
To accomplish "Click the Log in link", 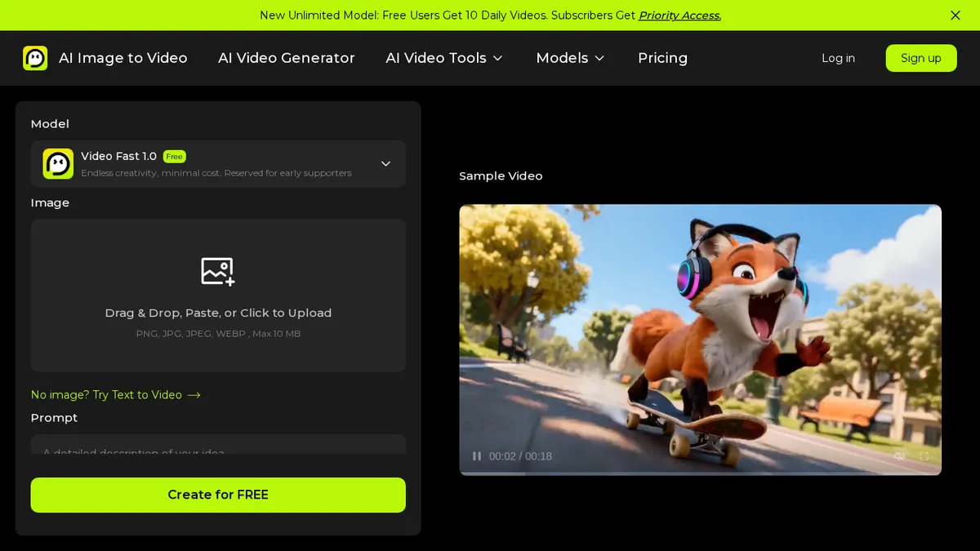I will 838,58.
